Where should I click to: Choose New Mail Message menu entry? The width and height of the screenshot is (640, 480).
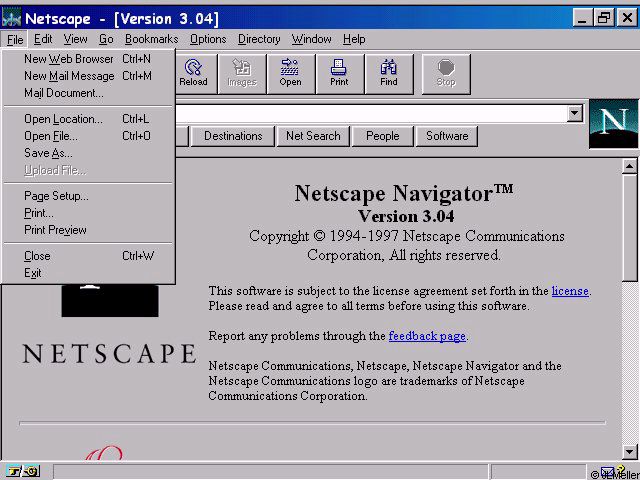pyautogui.click(x=88, y=76)
